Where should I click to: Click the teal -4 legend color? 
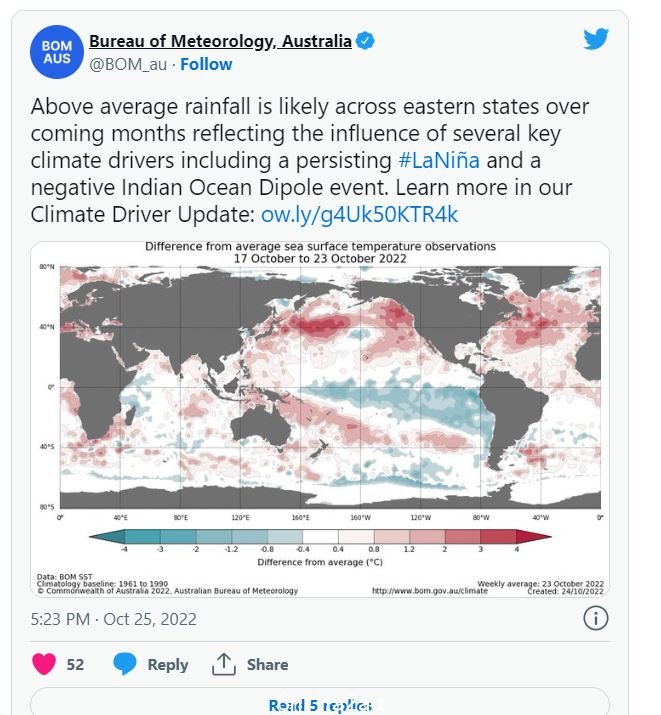click(x=107, y=537)
